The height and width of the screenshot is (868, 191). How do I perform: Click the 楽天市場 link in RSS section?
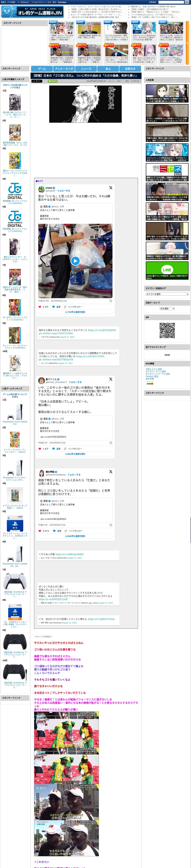click(x=150, y=379)
